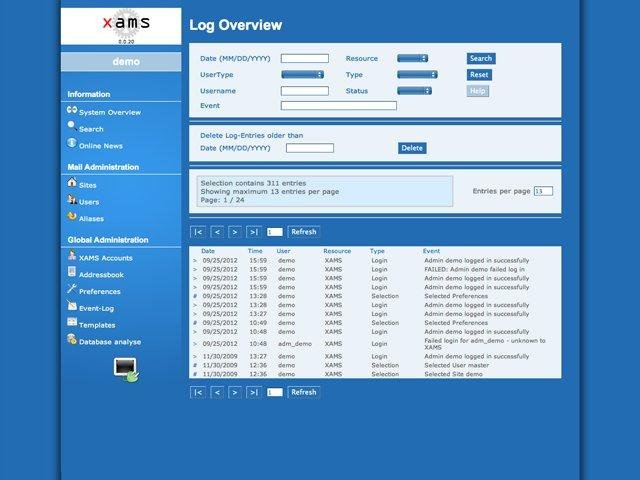Click the Resource column header
640x480 pixels.
point(337,251)
